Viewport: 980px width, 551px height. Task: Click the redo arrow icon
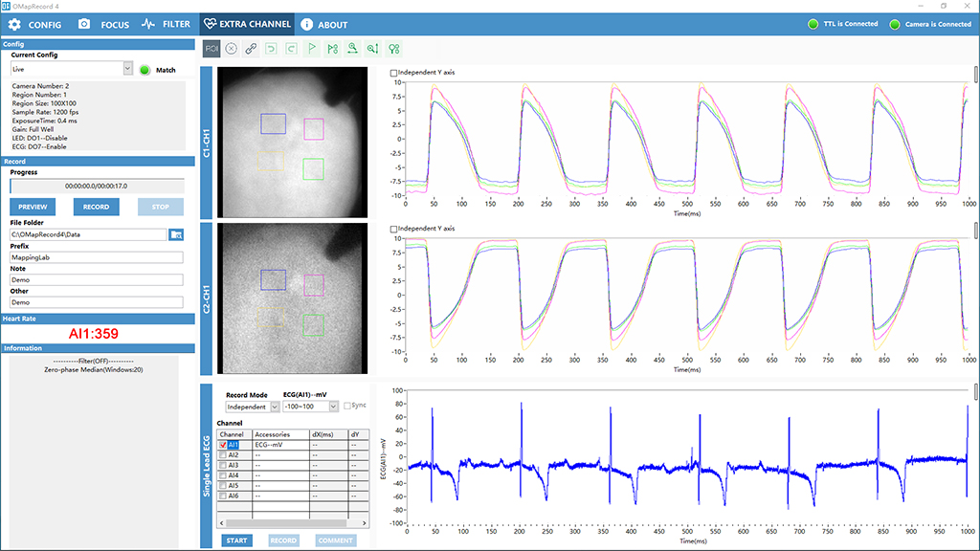pyautogui.click(x=291, y=49)
